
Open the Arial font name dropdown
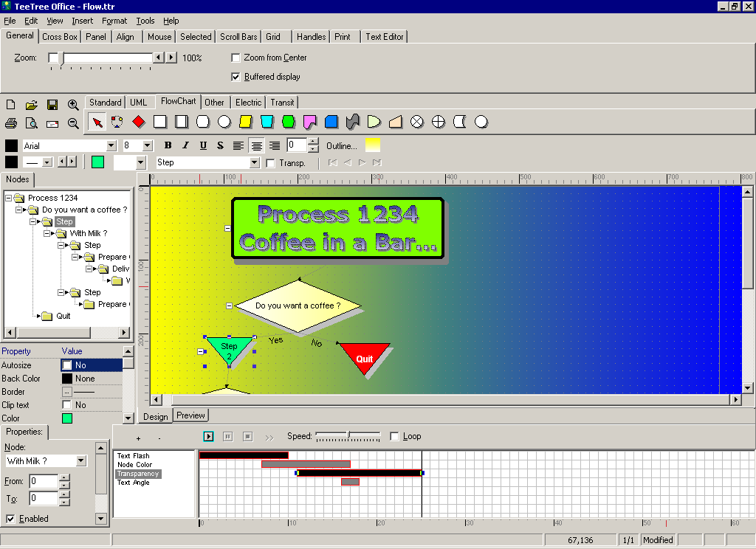pyautogui.click(x=111, y=146)
